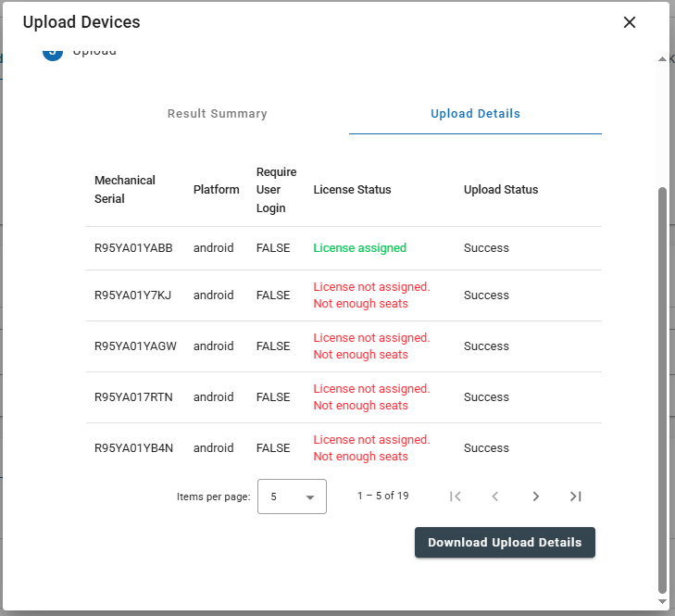This screenshot has height=616, width=675.
Task: Select serial R95YA01YAGW cell
Action: click(x=135, y=346)
